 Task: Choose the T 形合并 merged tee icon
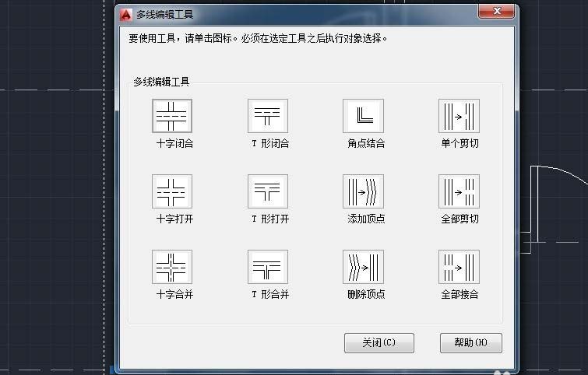[x=268, y=267]
